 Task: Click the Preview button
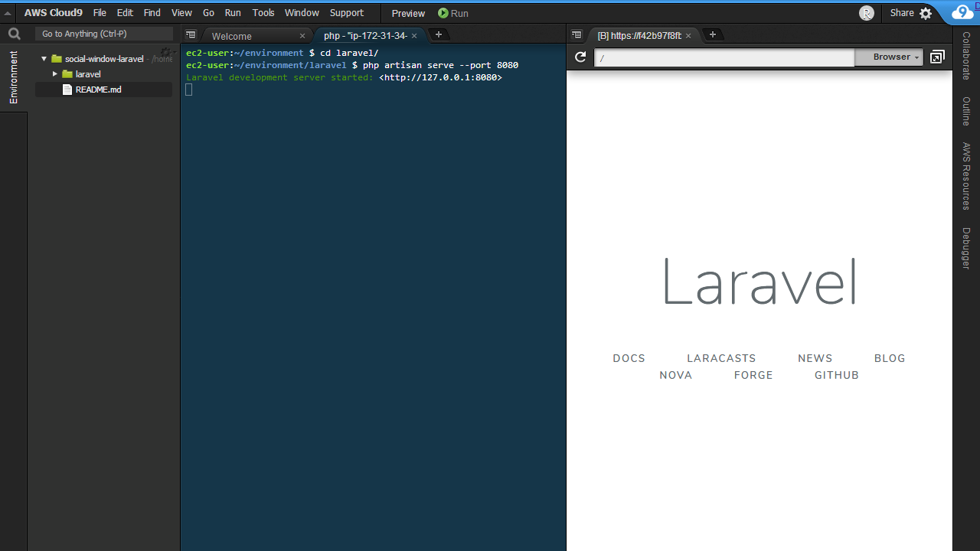tap(408, 13)
